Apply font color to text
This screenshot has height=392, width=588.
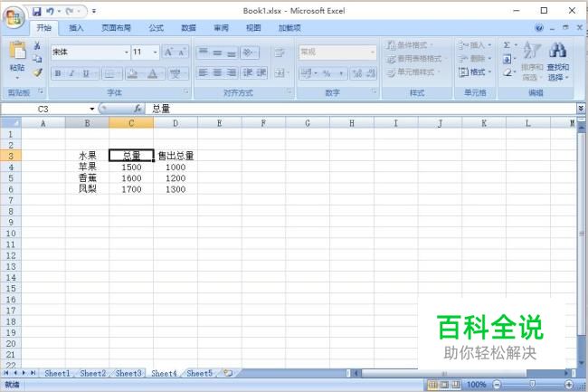(153, 73)
